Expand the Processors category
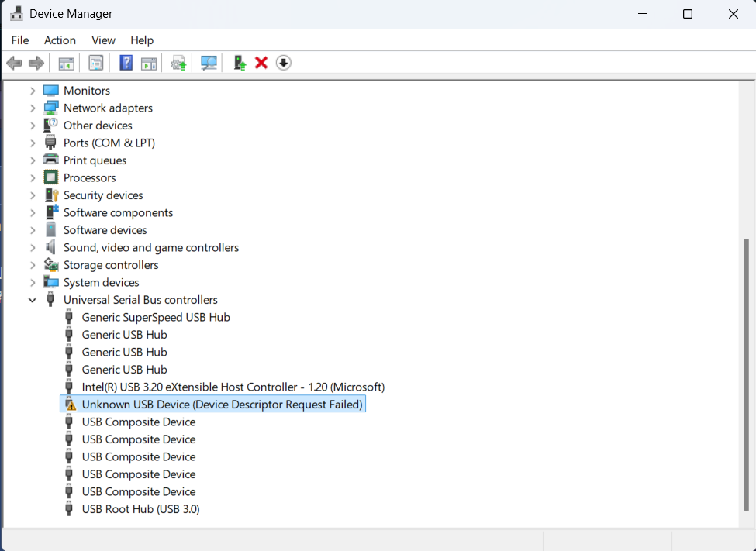 pyautogui.click(x=33, y=178)
